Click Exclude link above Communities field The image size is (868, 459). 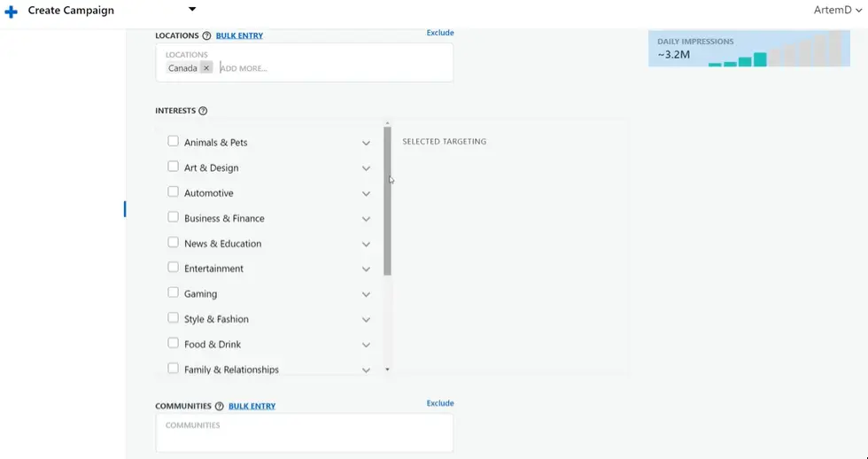(x=440, y=403)
